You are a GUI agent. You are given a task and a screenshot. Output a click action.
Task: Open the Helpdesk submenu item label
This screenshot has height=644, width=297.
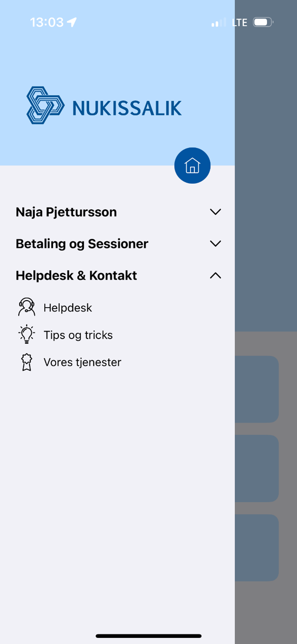(68, 308)
